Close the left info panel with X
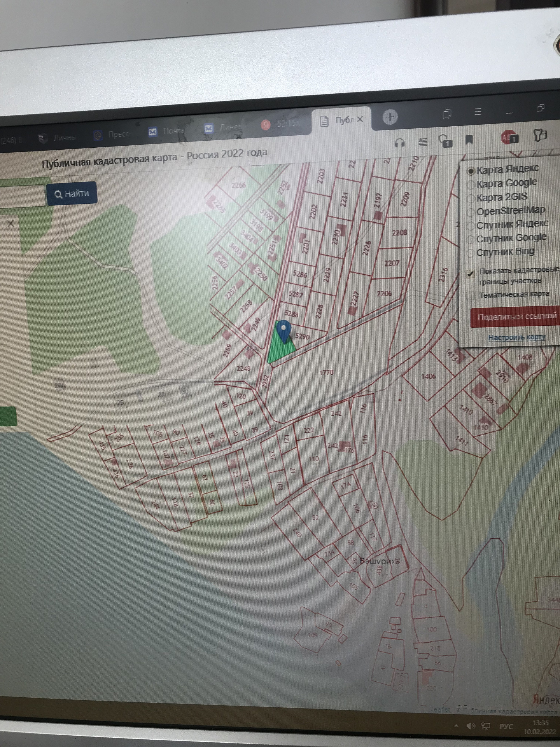The height and width of the screenshot is (747, 560). coord(10,224)
